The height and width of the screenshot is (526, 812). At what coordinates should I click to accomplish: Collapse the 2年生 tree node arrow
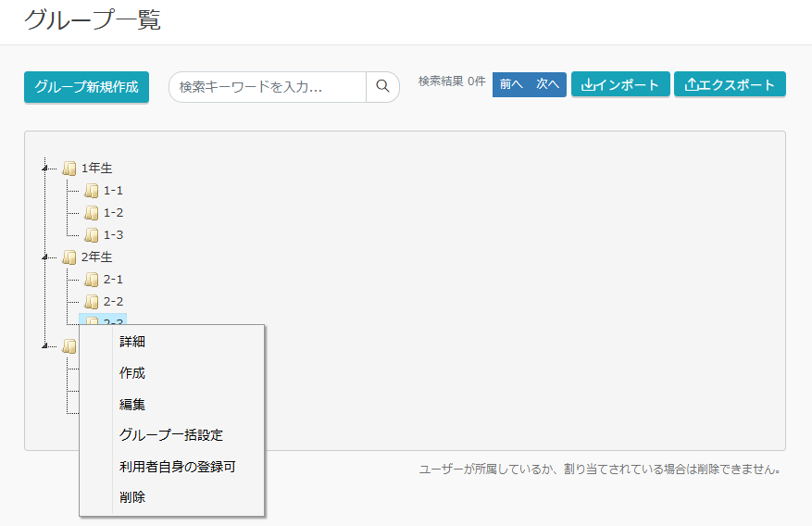pyautogui.click(x=44, y=257)
